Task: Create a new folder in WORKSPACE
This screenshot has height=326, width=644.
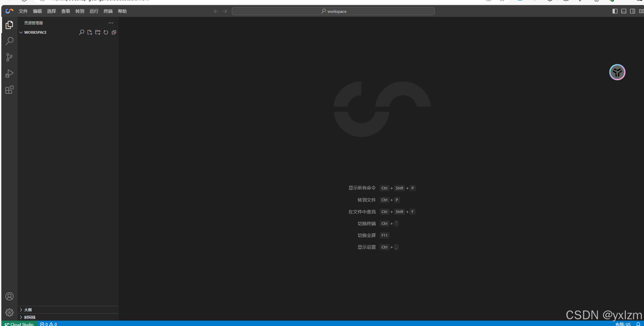Action: tap(98, 32)
